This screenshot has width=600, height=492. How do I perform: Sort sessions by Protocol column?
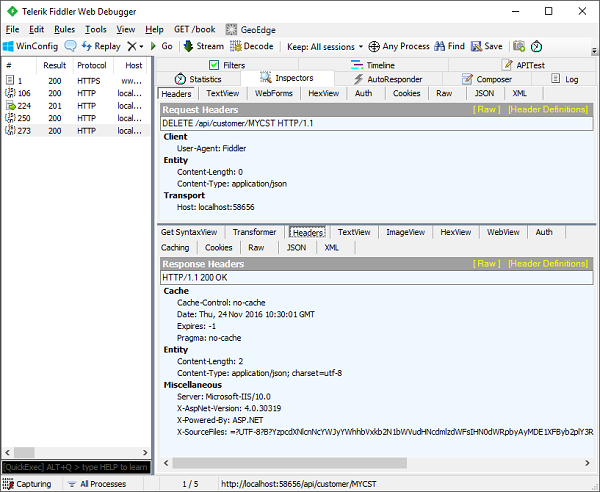pyautogui.click(x=92, y=65)
